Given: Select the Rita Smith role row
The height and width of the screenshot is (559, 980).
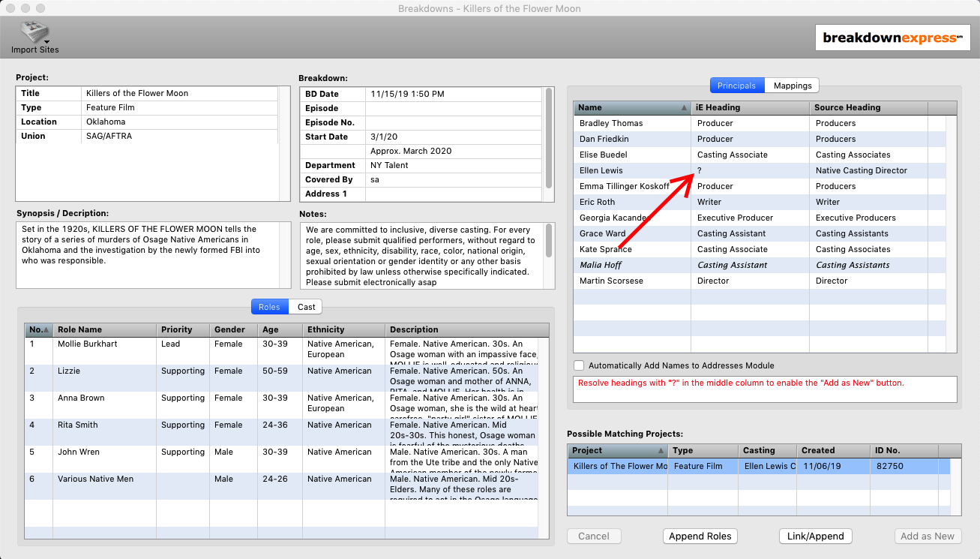Looking at the screenshot, I should 281,431.
